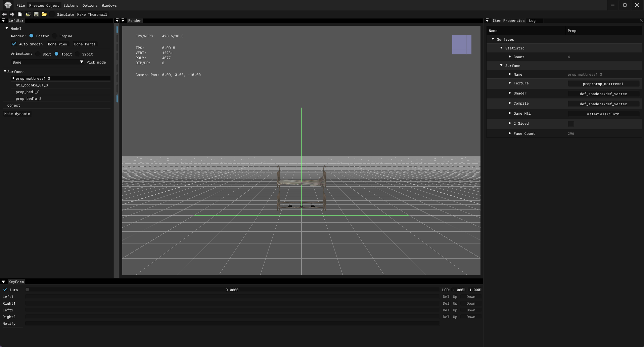Select the Engine render radio button
This screenshot has height=347, width=644.
(55, 36)
